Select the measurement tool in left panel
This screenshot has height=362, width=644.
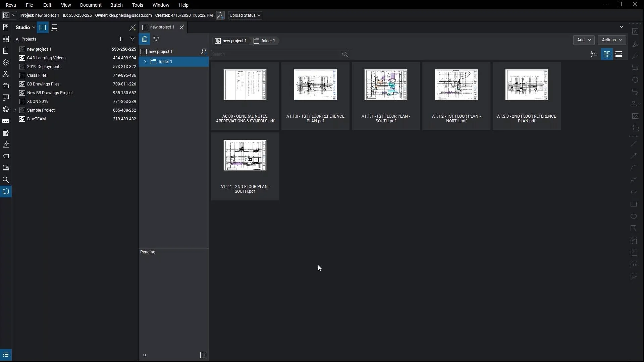point(6,121)
